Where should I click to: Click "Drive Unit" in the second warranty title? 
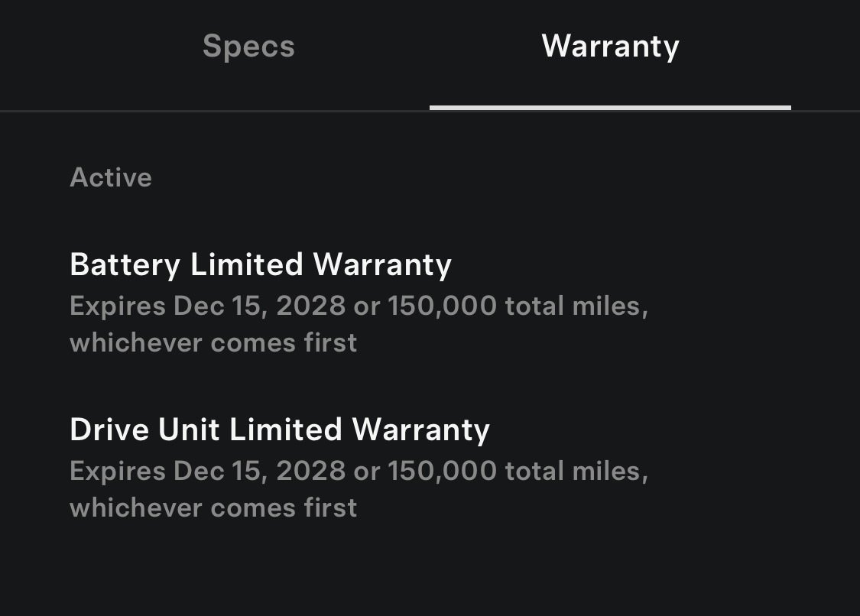[145, 430]
